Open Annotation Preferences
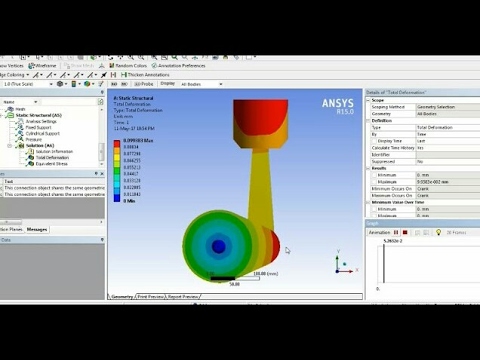Screen dimensions: 480x360 pyautogui.click(x=178, y=66)
